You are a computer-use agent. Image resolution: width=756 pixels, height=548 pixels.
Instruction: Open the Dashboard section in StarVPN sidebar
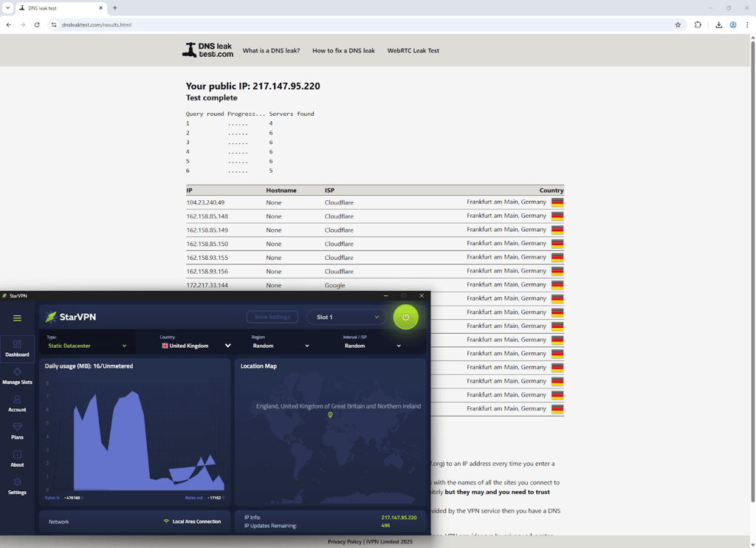18,349
